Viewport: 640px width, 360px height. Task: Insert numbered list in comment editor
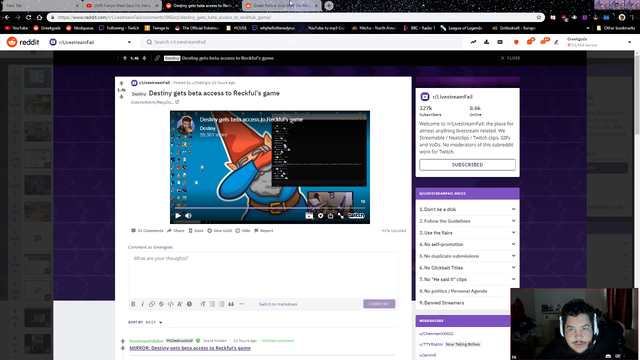[x=222, y=304]
